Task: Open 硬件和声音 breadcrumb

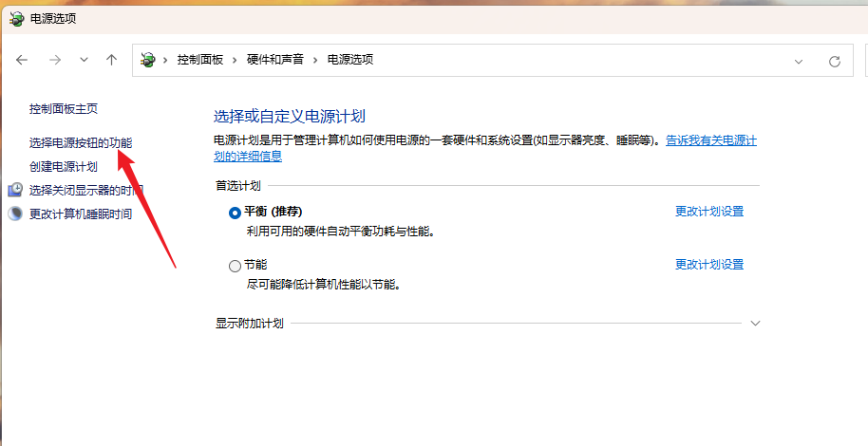Action: click(275, 60)
